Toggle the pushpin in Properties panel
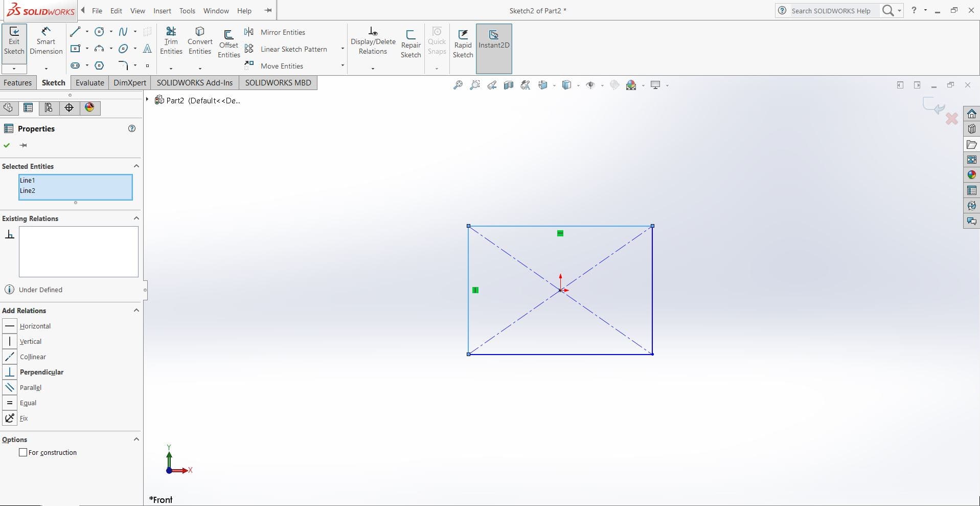 tap(24, 145)
